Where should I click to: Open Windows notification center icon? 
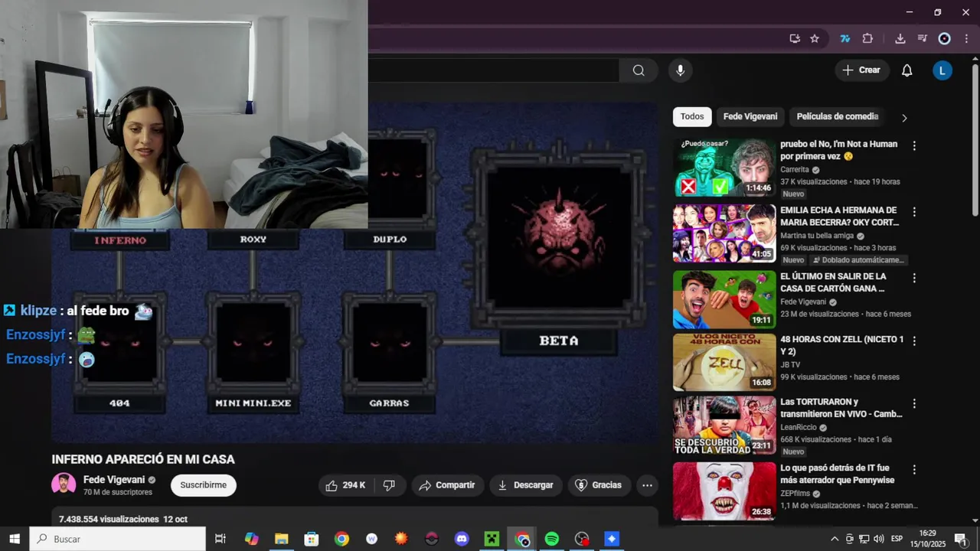[960, 539]
